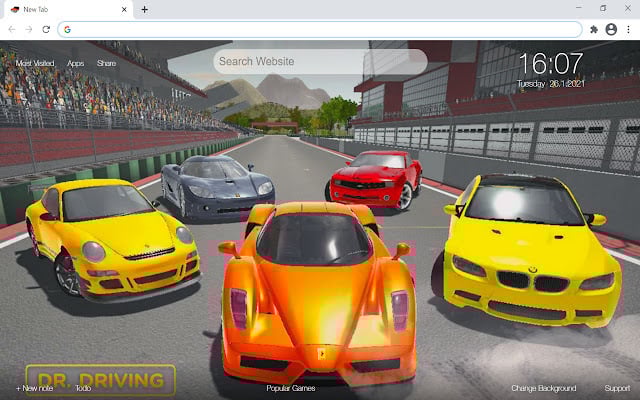Click into the Google address bar
Viewport: 640px width, 400px height.
tap(320, 29)
